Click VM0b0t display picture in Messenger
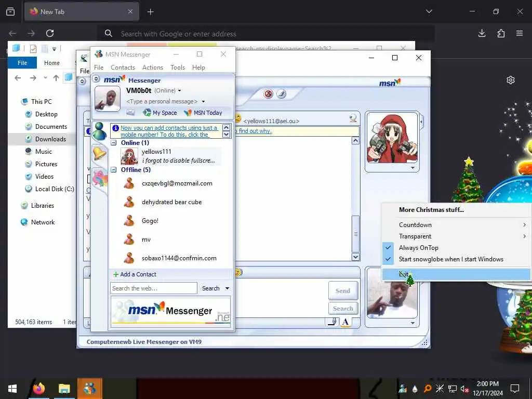 [x=107, y=99]
